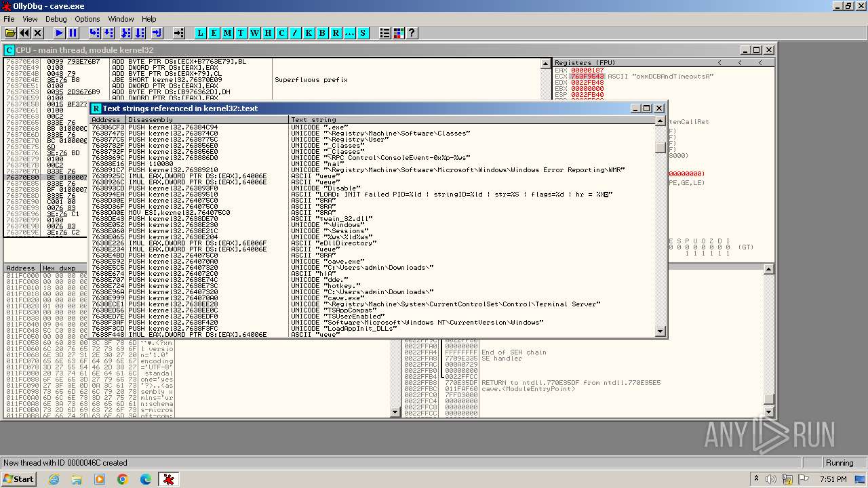The width and height of the screenshot is (868, 488).
Task: Select "Superfluous prefix" comment in disassembly
Action: [x=311, y=80]
